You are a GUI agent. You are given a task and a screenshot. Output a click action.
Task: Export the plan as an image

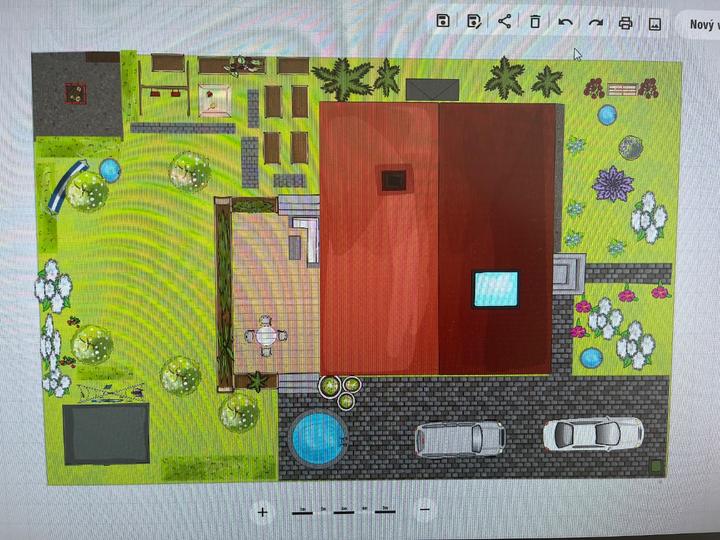[x=656, y=22]
